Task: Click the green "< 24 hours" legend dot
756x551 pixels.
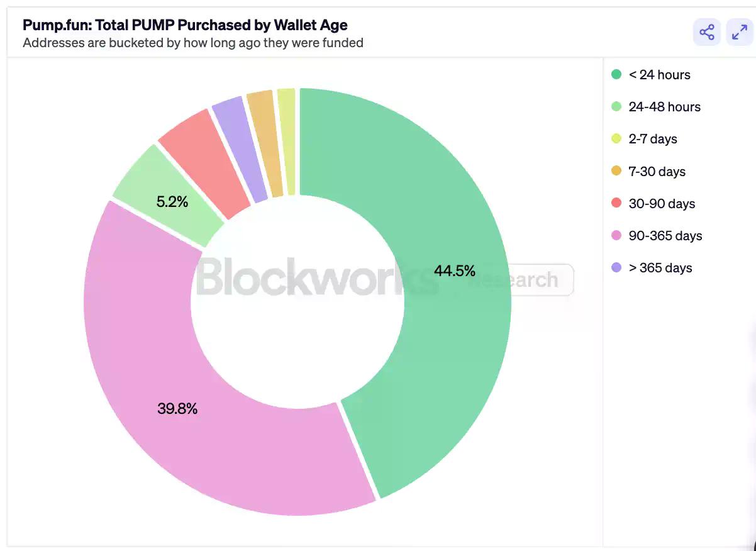Action: click(617, 75)
